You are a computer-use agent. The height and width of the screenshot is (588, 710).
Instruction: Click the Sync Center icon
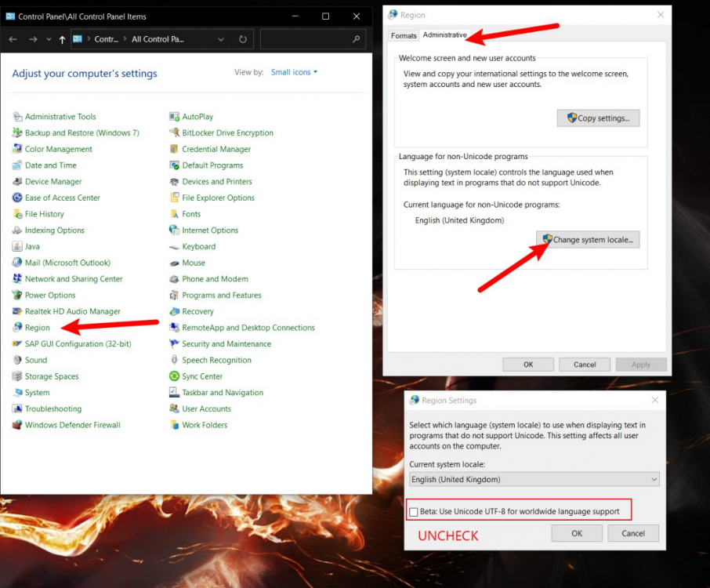point(175,376)
